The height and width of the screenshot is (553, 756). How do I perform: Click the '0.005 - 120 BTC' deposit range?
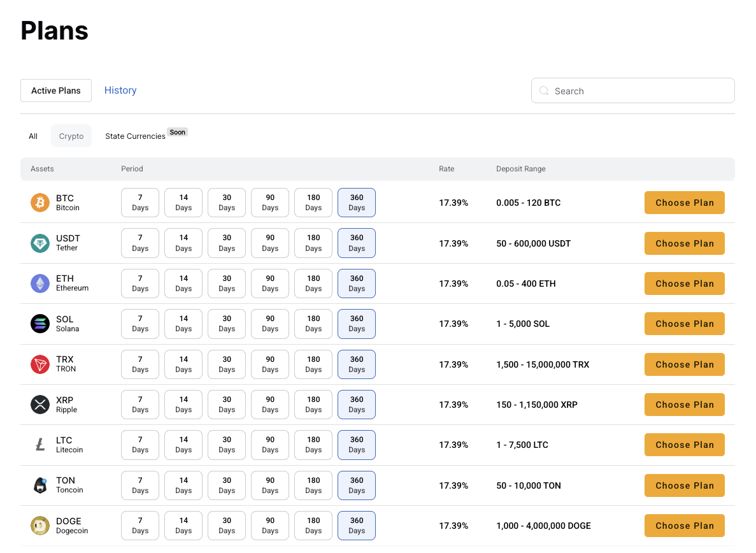tap(529, 203)
